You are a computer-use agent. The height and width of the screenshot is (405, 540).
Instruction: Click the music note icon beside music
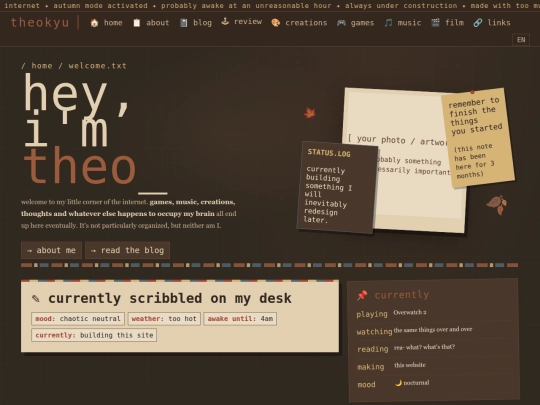(388, 23)
